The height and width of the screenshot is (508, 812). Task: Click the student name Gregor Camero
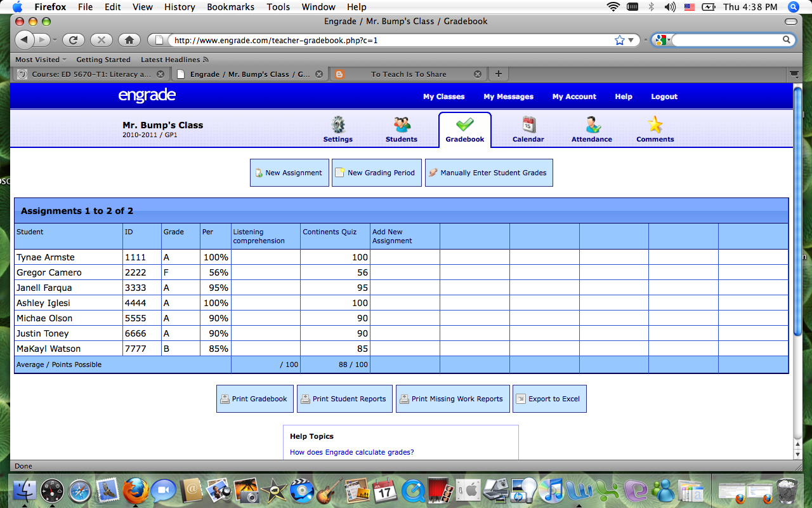(x=49, y=272)
